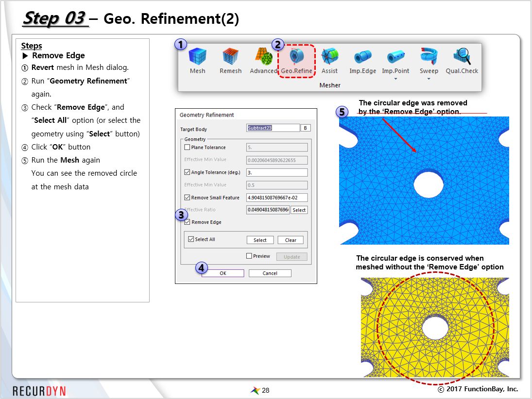Uncheck the Remove Edge option
The width and height of the screenshot is (532, 399).
coord(188,222)
